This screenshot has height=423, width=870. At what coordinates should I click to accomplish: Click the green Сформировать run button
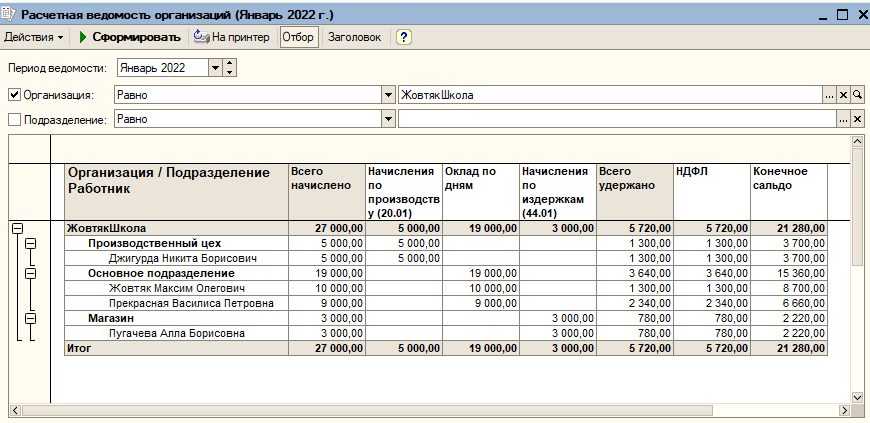[x=130, y=37]
